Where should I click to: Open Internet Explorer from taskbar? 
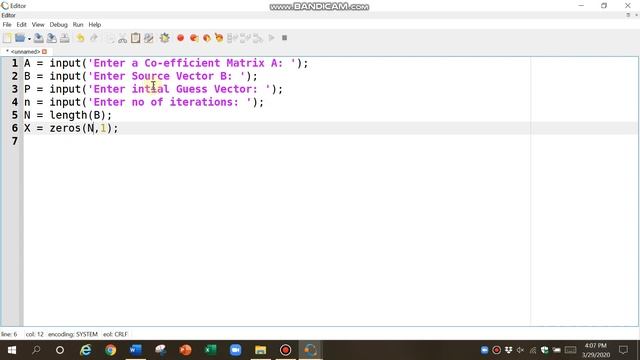(85, 350)
